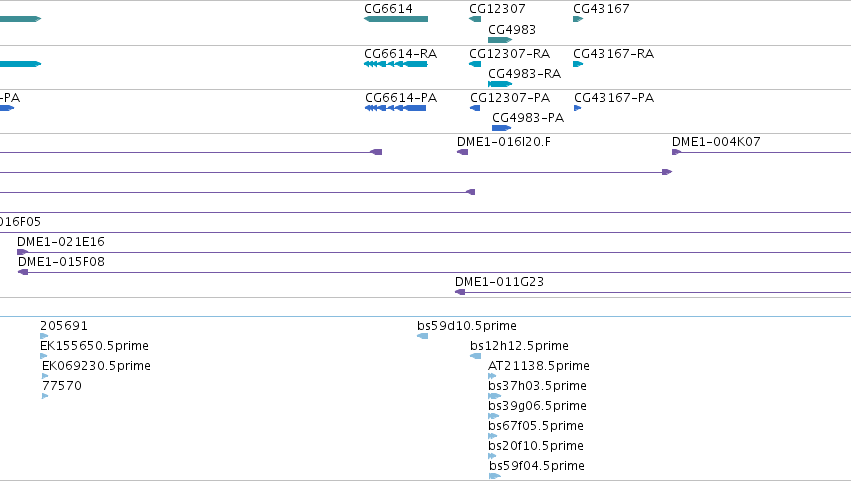851x481 pixels.
Task: Click the bs20f10.5prime EST label
Action: click(x=536, y=446)
